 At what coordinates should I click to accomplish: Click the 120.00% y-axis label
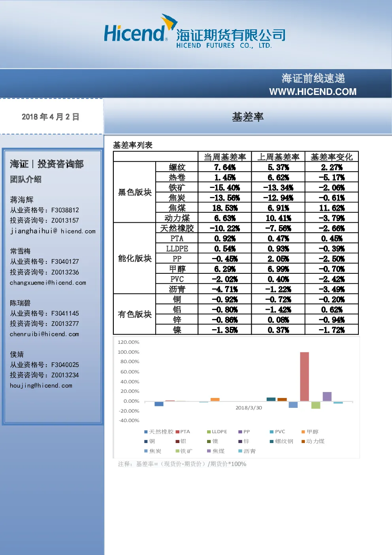(x=128, y=342)
